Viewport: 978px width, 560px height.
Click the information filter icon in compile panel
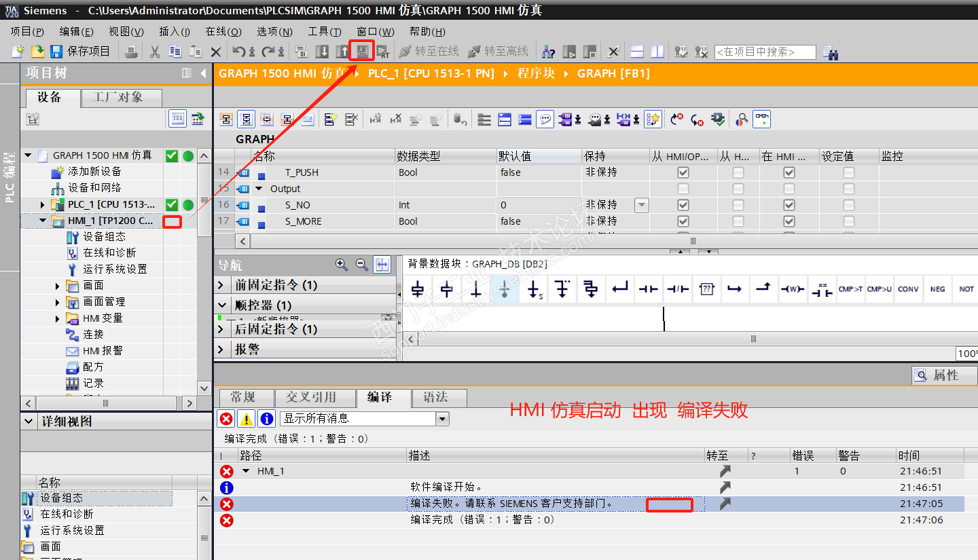[x=267, y=419]
